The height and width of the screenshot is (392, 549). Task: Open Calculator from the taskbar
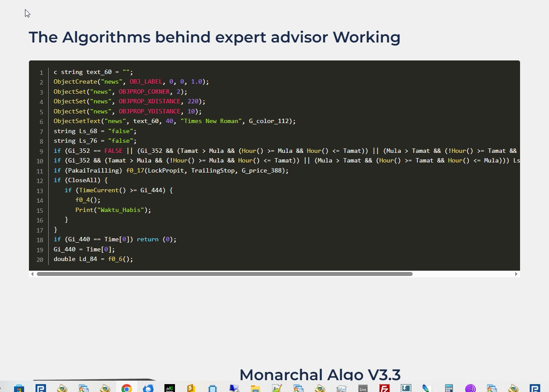449,388
